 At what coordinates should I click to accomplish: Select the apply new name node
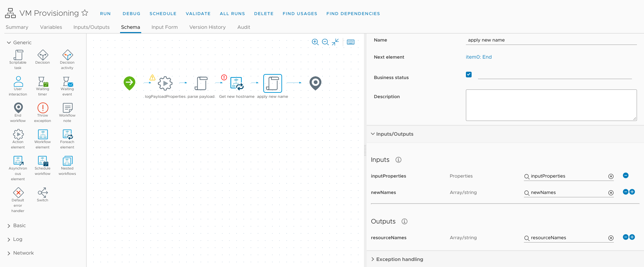[273, 83]
